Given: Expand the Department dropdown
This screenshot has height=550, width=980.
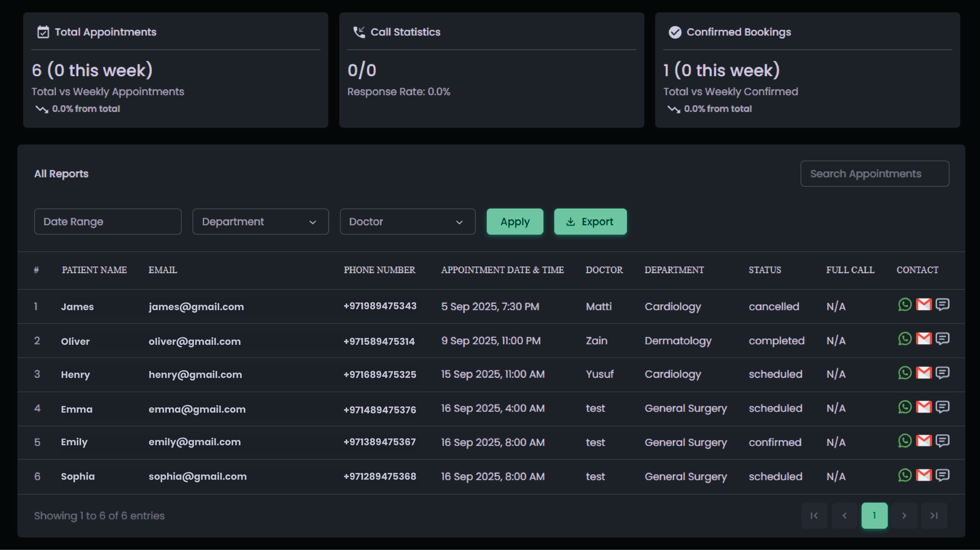Looking at the screenshot, I should 260,222.
